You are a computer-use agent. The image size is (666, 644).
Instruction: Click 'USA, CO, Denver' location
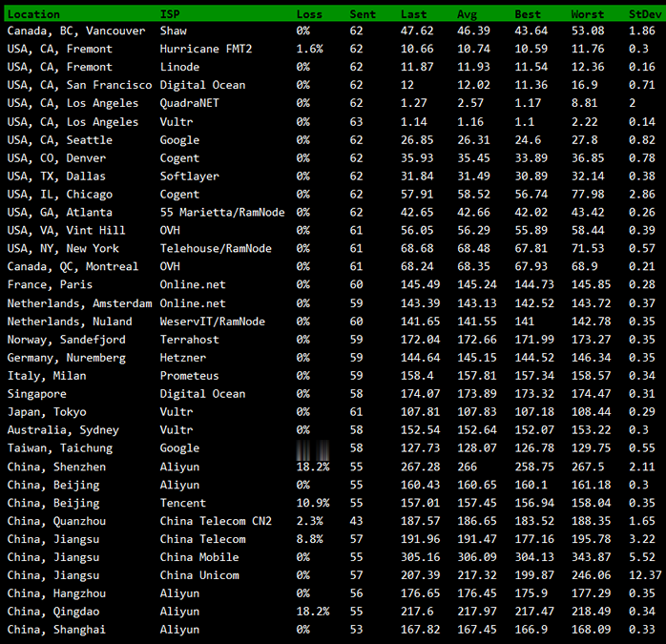click(56, 158)
